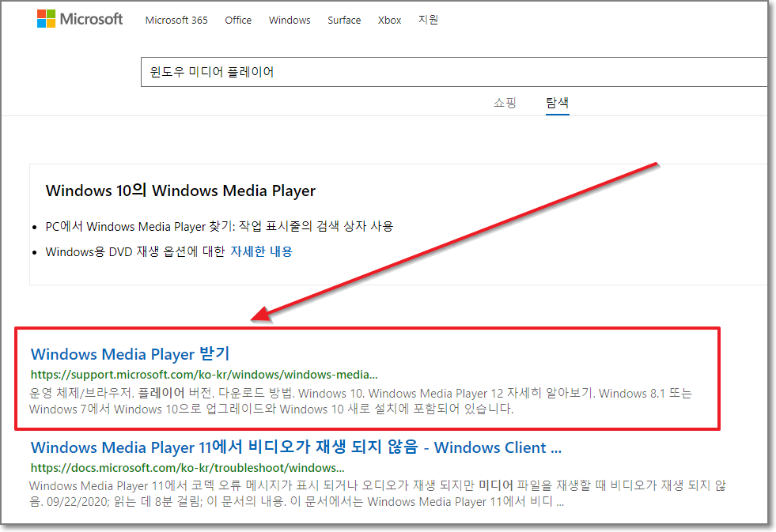
Task: Open the Surface nav link
Action: [344, 21]
